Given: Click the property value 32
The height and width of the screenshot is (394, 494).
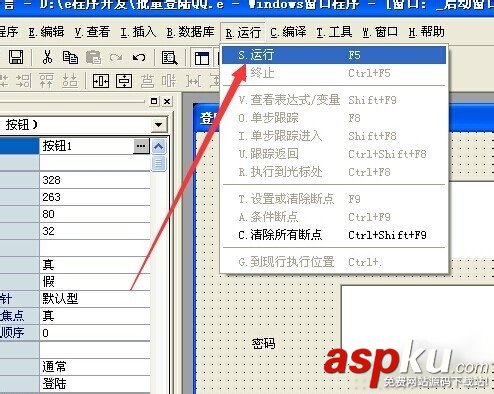Looking at the screenshot, I should tap(95, 231).
